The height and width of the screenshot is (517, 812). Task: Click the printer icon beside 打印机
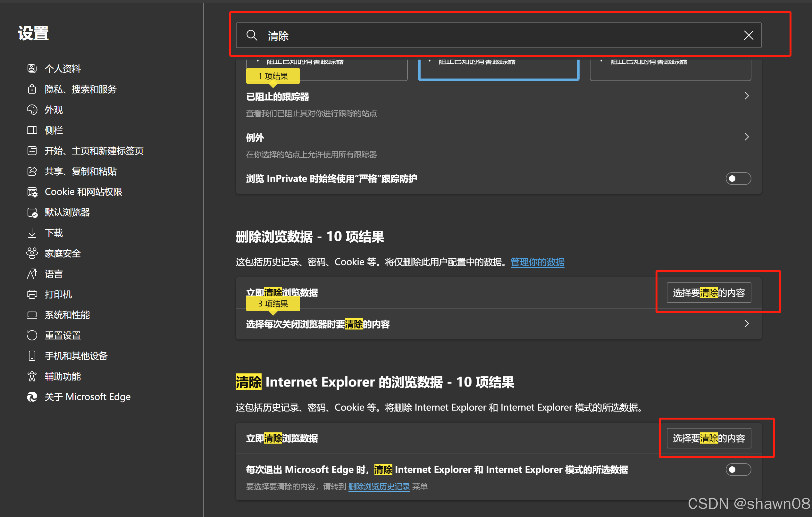[32, 295]
